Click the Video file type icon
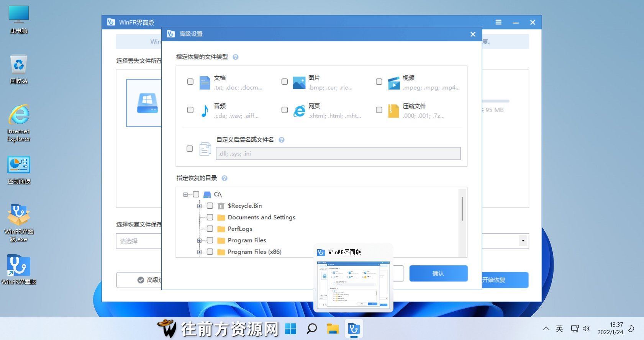Screen dimensions: 644x340 click(393, 82)
